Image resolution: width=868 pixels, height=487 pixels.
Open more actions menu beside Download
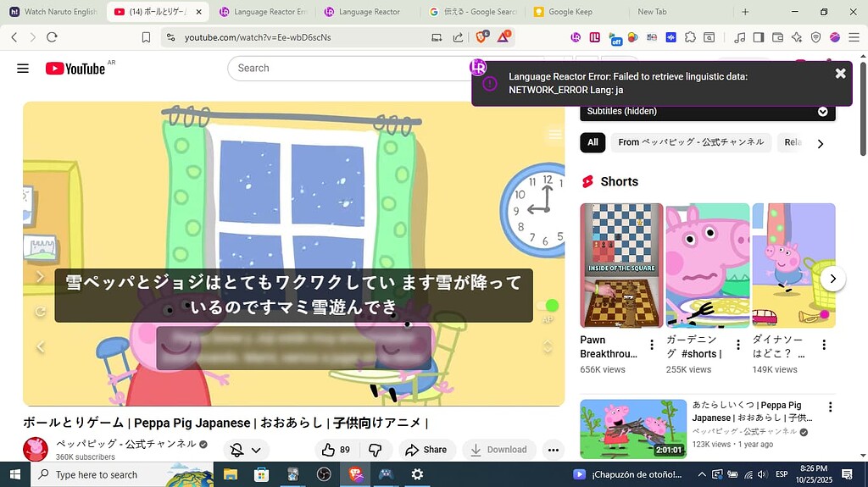coord(553,450)
